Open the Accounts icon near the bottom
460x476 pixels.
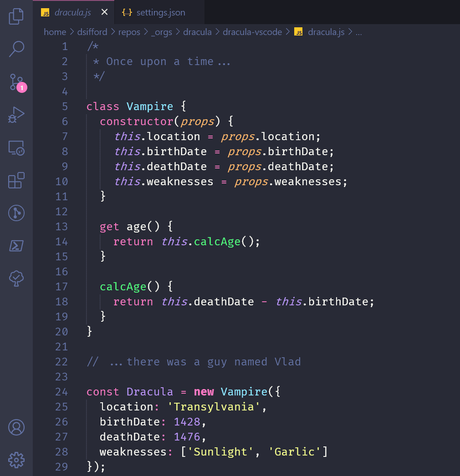click(x=16, y=427)
